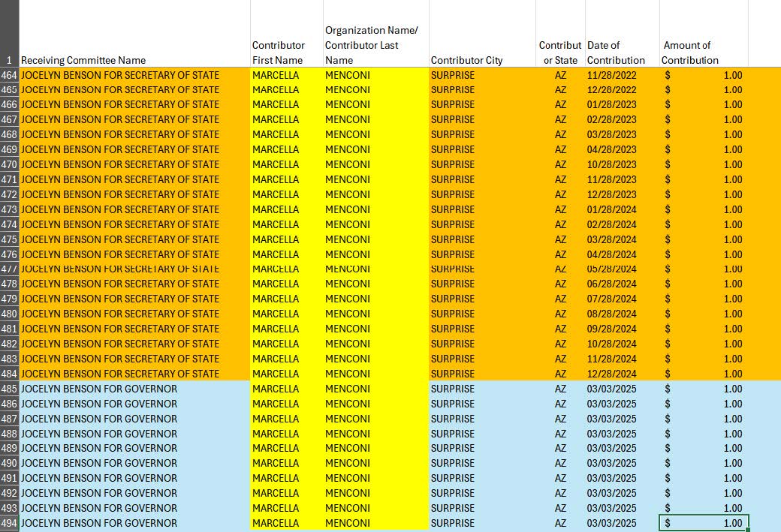
Task: Select row 464 by clicking its row number
Action: pyautogui.click(x=9, y=75)
